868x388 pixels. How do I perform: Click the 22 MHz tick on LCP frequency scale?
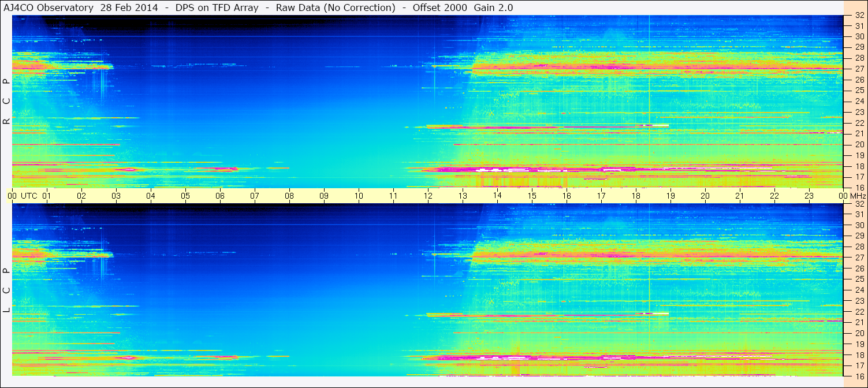coord(859,312)
